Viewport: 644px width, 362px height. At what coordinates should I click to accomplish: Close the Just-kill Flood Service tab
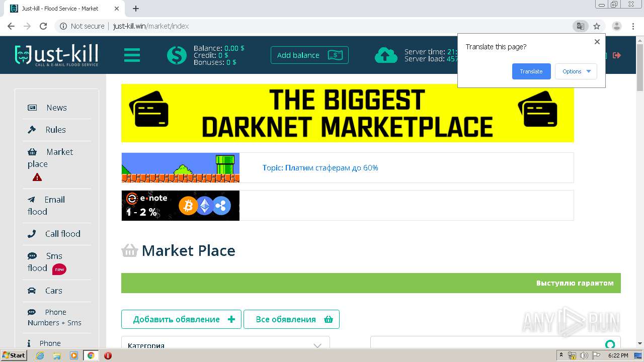click(117, 9)
